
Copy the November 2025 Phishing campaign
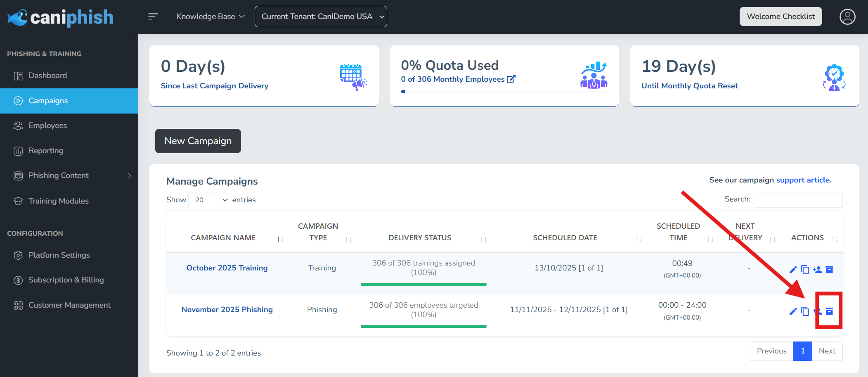tap(805, 311)
